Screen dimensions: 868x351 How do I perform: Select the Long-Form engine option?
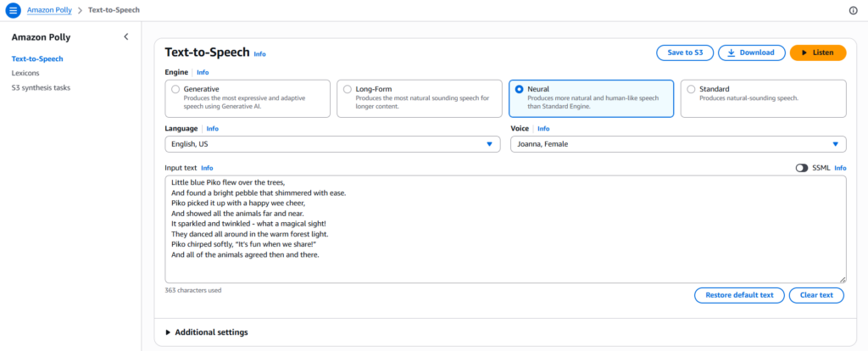pos(347,89)
